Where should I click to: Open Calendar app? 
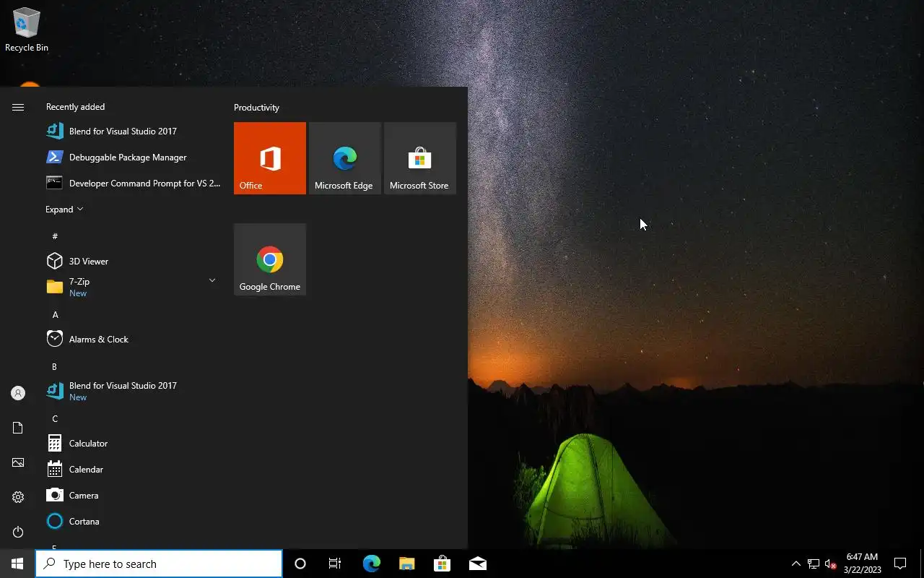133,469
